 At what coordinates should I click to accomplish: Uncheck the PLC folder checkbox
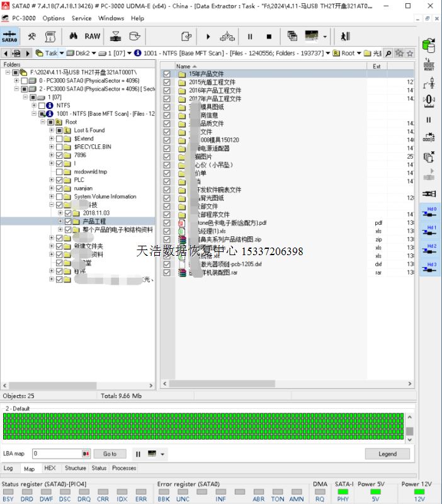pos(59,180)
